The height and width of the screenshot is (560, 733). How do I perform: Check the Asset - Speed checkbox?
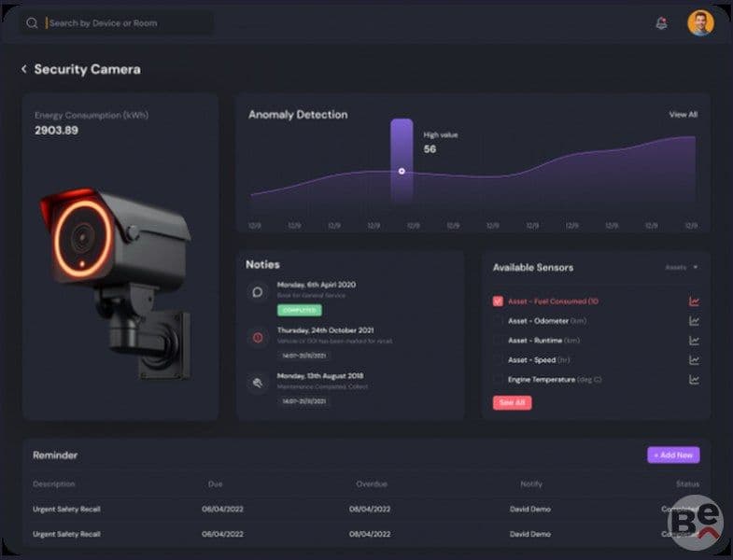[x=498, y=360]
